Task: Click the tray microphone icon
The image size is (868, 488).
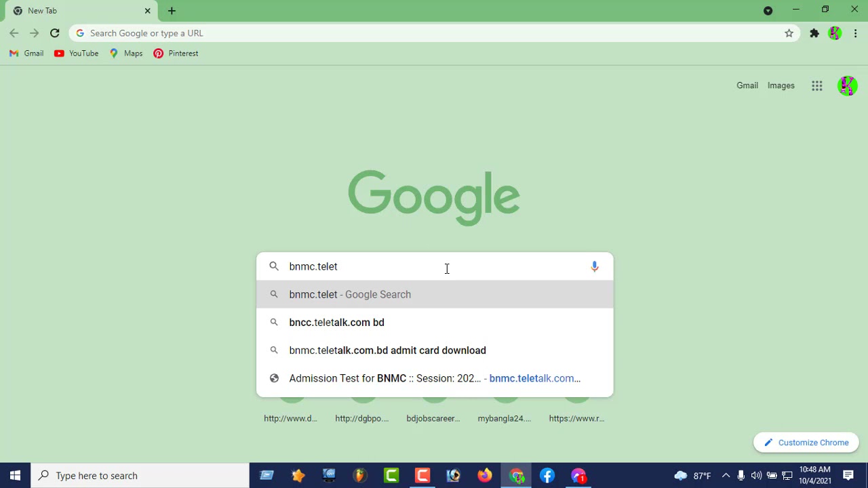Action: (x=741, y=476)
